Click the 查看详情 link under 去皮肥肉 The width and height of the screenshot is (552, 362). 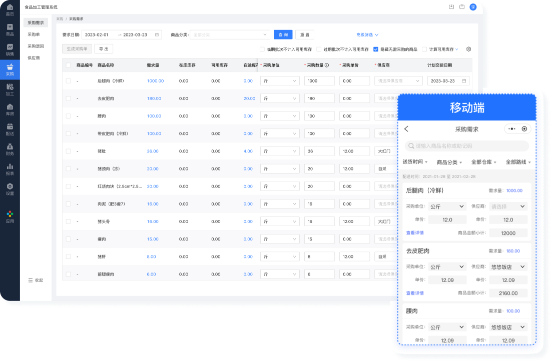click(415, 293)
